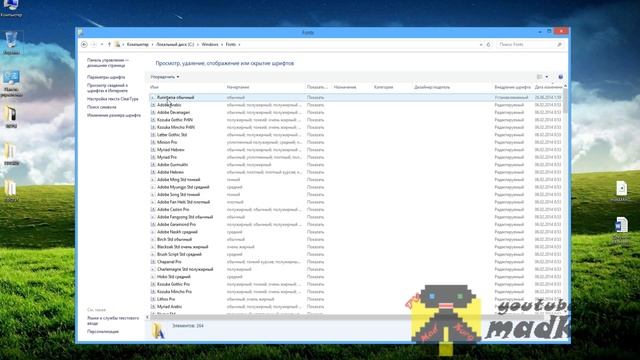Expand the view options dropdown arrow
Image resolution: width=640 pixels, height=360 pixels.
coord(547,77)
